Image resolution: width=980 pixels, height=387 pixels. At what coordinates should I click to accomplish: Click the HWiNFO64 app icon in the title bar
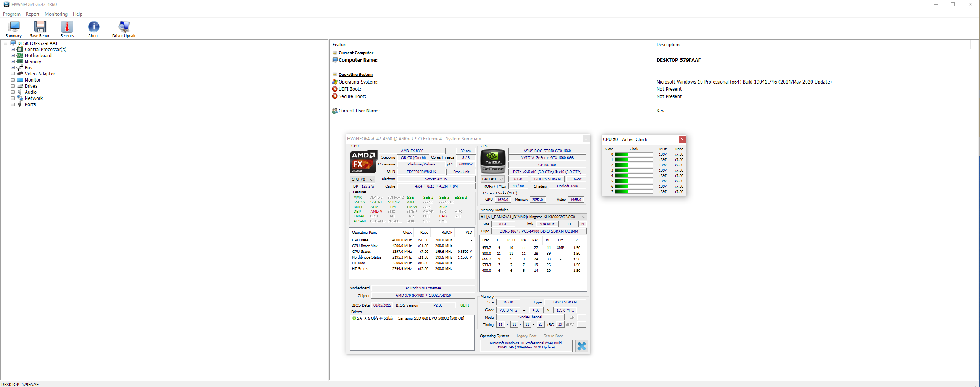[6, 5]
